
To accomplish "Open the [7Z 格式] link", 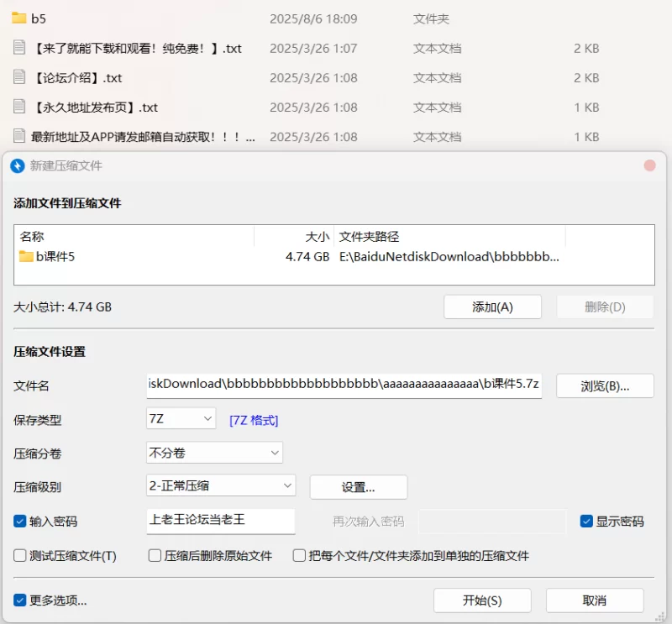I will (254, 420).
